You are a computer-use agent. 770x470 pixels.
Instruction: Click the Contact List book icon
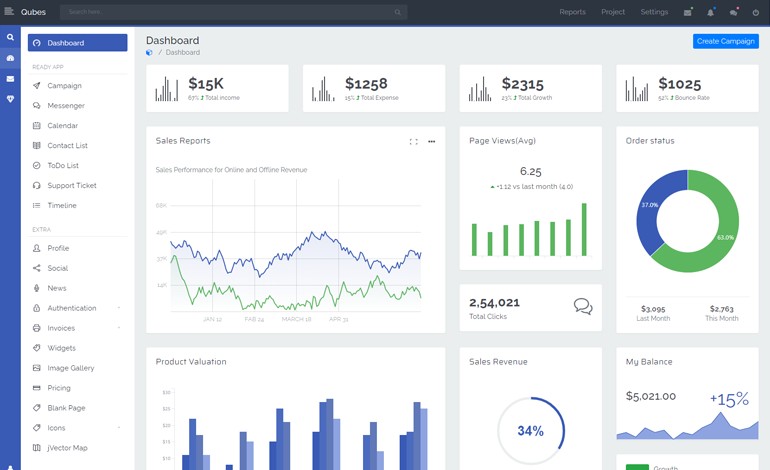tap(36, 145)
